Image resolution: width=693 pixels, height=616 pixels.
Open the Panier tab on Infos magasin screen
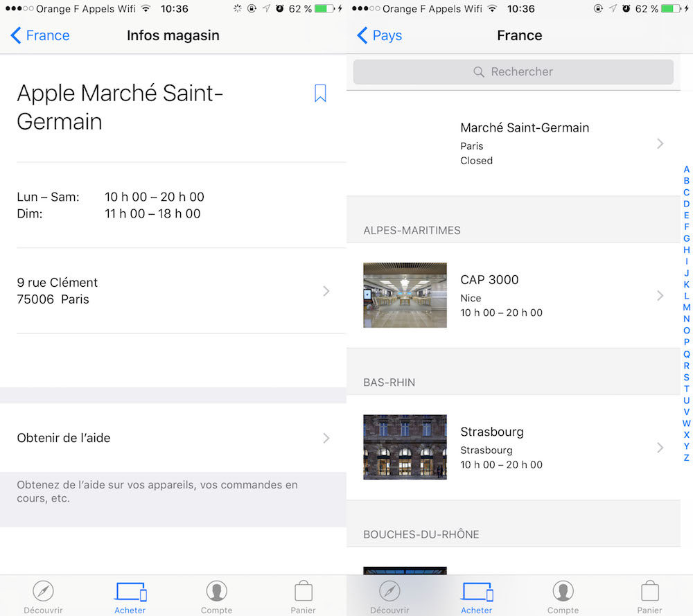coord(304,597)
